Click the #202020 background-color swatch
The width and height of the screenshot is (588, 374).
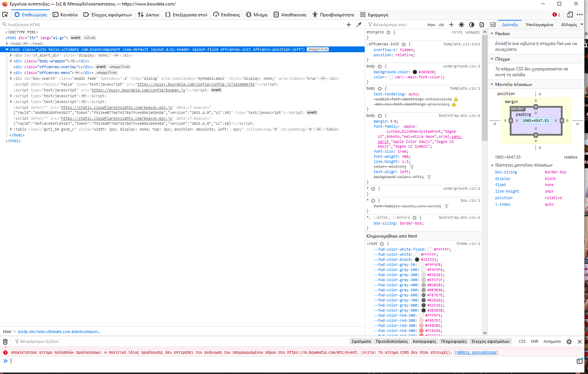click(x=415, y=72)
